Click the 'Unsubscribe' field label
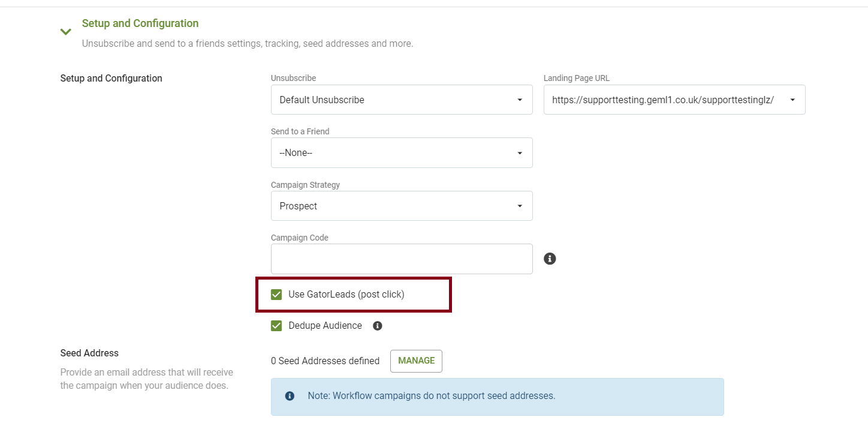Viewport: 868px width, 432px height. 293,78
